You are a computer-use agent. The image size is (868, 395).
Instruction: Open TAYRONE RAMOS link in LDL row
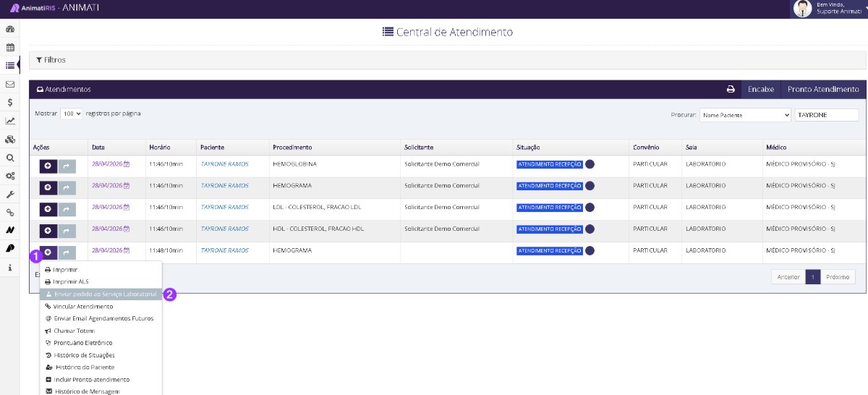coord(224,208)
